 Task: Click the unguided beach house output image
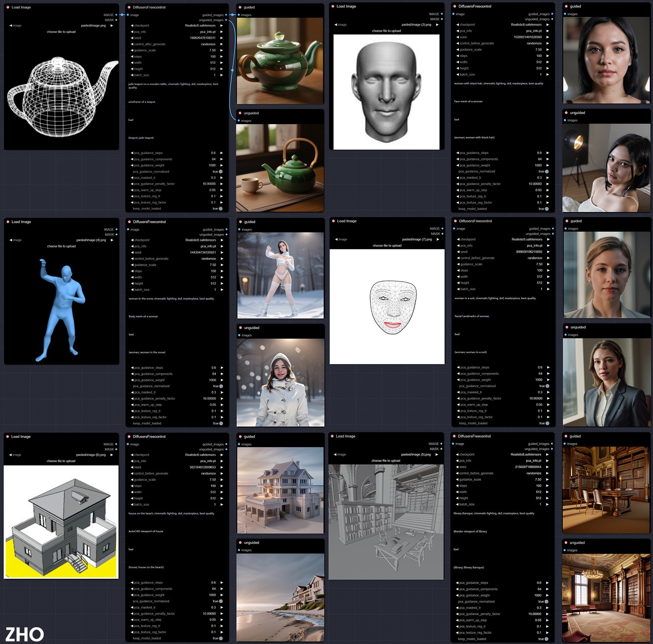point(281,597)
